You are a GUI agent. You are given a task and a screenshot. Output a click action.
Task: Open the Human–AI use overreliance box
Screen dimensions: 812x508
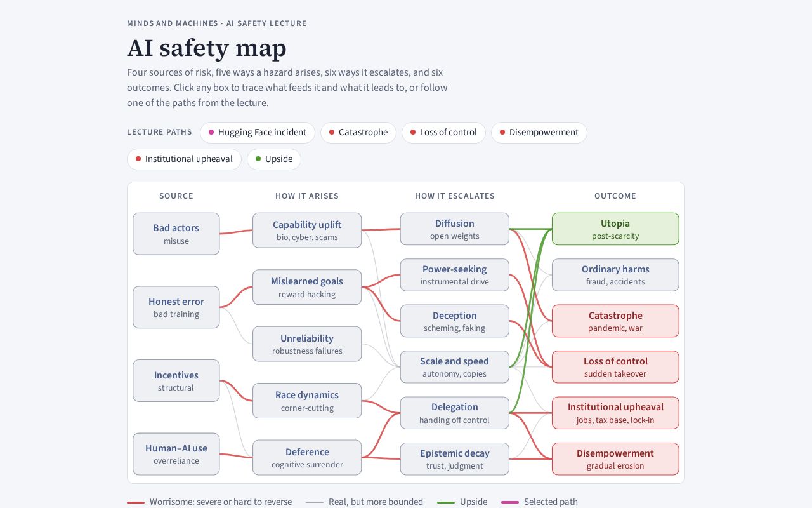[x=176, y=454]
